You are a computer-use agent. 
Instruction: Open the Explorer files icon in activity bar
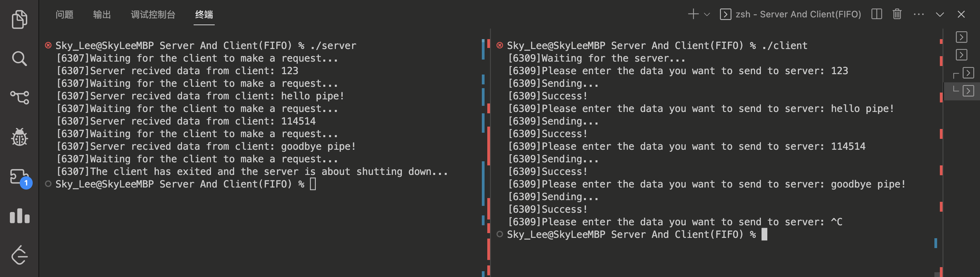[19, 19]
